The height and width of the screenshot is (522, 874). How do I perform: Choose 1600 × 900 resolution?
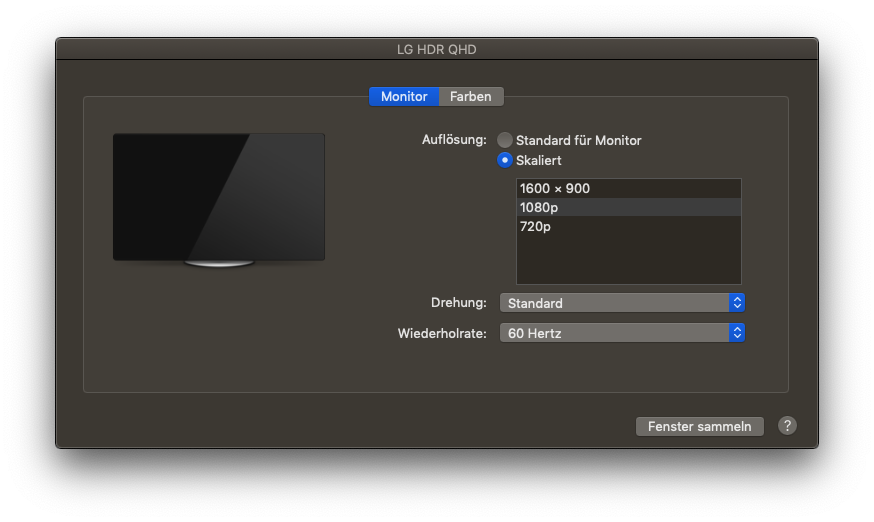point(629,188)
